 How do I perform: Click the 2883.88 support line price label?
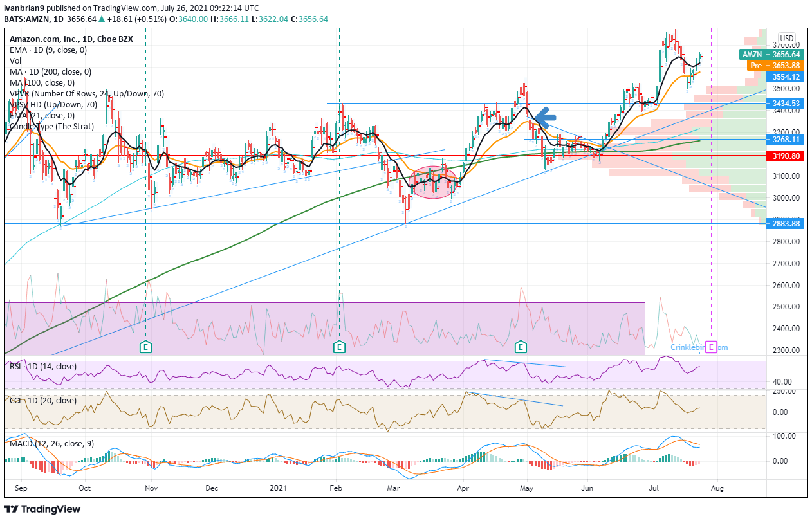pos(786,223)
